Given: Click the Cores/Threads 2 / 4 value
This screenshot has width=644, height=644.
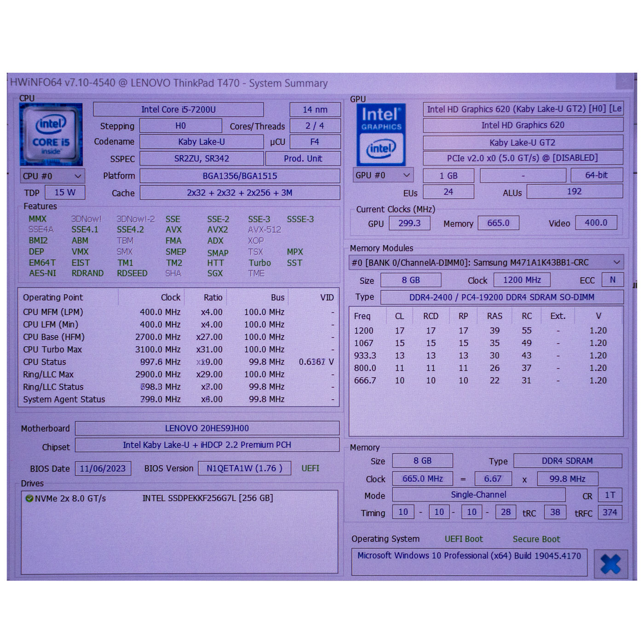Looking at the screenshot, I should pyautogui.click(x=315, y=126).
